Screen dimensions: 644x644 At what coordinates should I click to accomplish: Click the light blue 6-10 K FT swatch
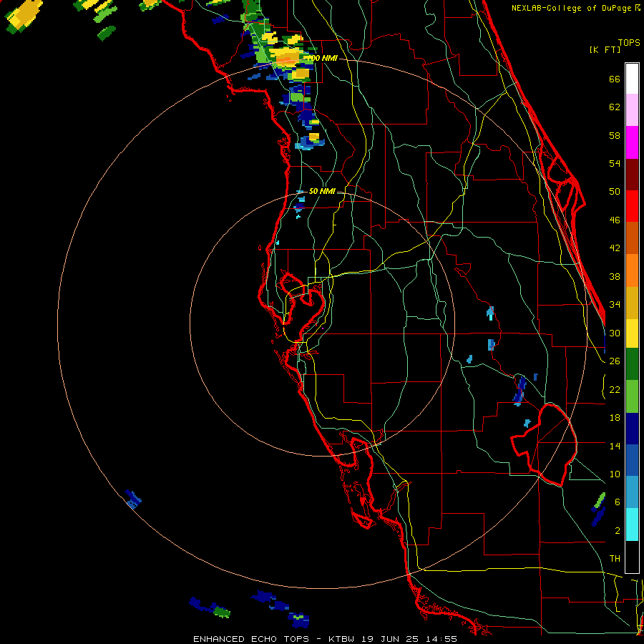[x=632, y=492]
